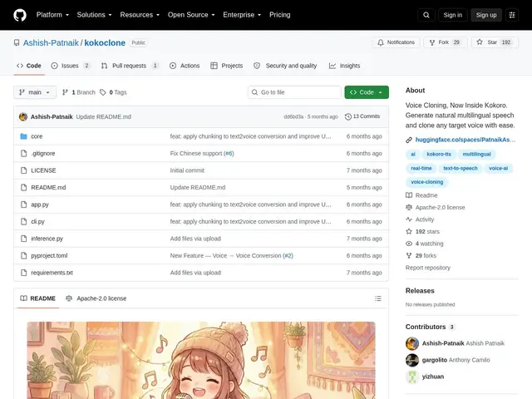The height and width of the screenshot is (399, 532).
Task: Go to the Actions tab
Action: (185, 66)
